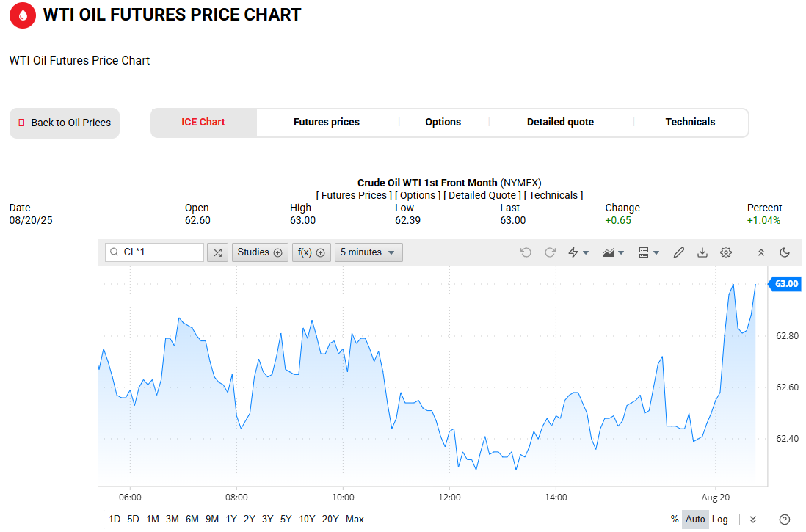Collapse the chart toolbar with double chevron
Screen dimensions: 806x532
point(761,252)
